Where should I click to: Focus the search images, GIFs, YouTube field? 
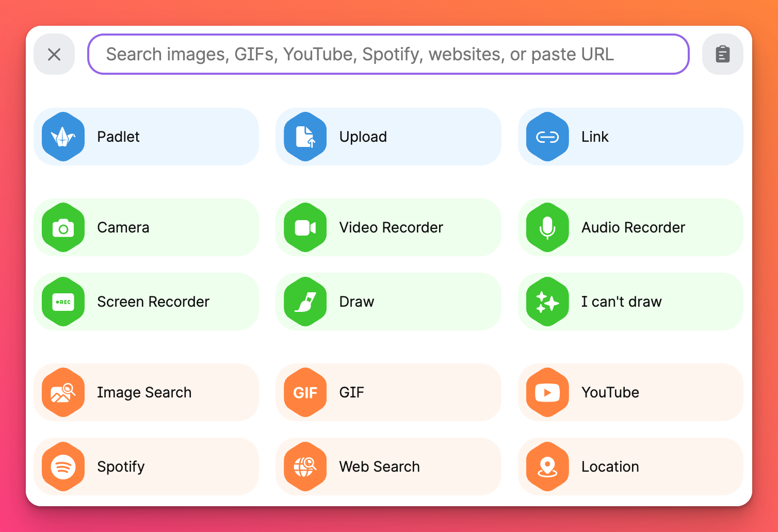(388, 54)
